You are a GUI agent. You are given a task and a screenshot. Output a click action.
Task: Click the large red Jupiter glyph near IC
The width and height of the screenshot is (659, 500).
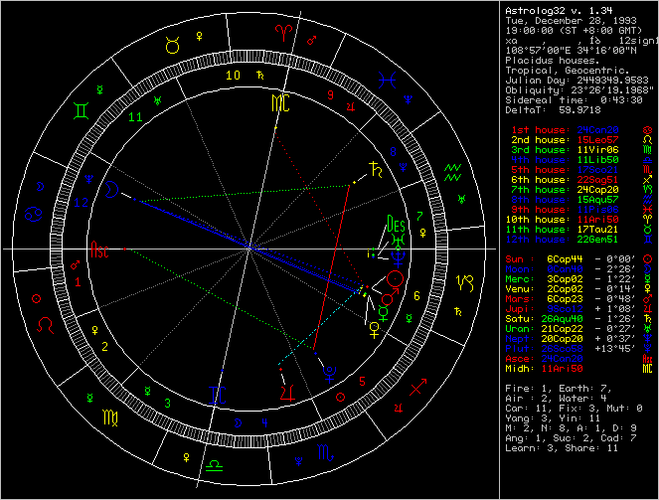[288, 393]
